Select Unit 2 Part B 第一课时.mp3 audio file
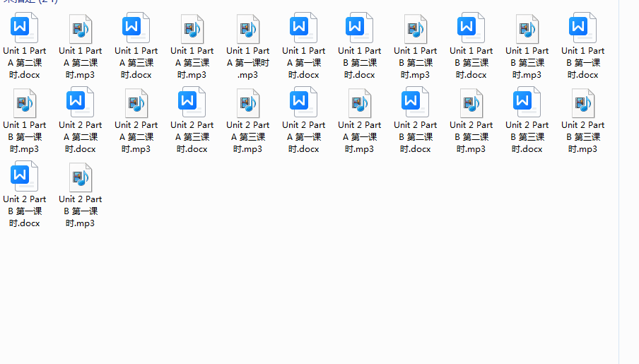Screen dimensions: 639x364 80,177
